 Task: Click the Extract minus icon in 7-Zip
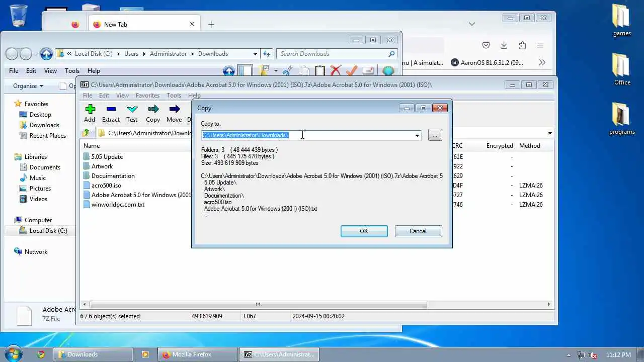click(111, 109)
